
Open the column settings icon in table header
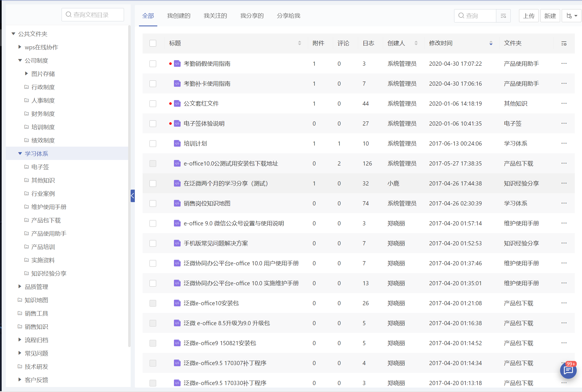pyautogui.click(x=564, y=44)
